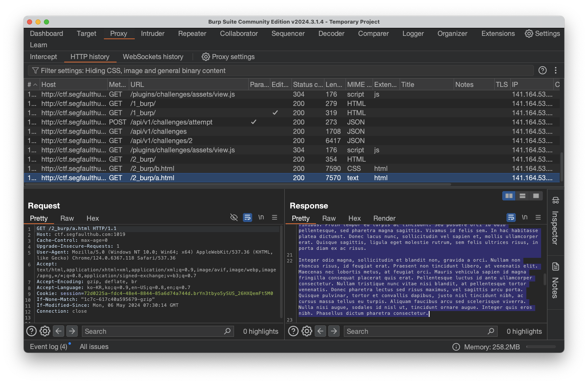Open the memory info icon

(x=456, y=347)
